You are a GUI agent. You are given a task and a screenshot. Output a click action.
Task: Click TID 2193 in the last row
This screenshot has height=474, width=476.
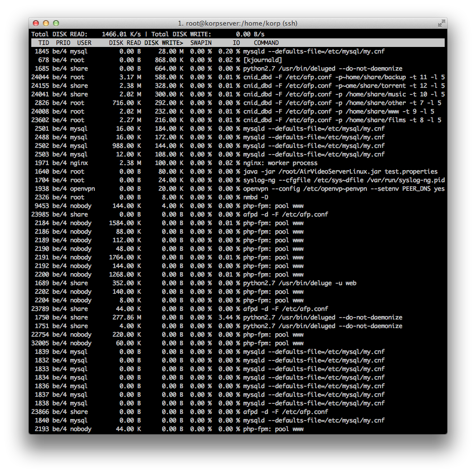click(x=42, y=429)
